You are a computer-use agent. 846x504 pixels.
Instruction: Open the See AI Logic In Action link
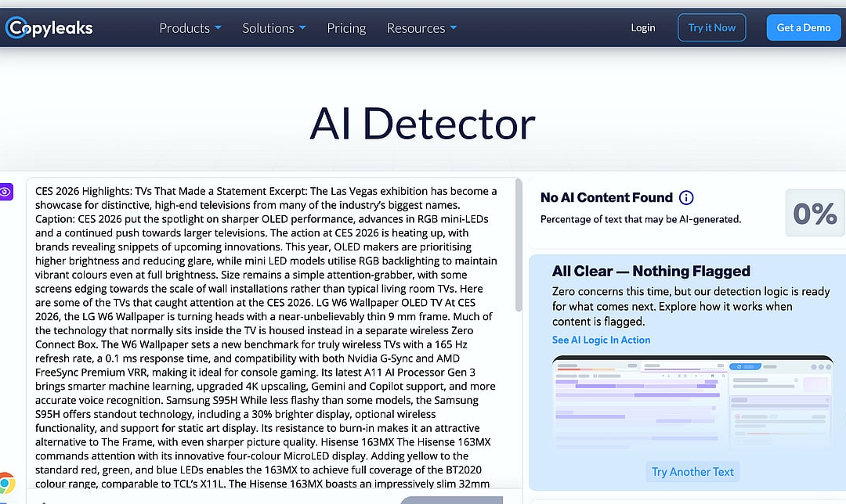click(x=601, y=340)
